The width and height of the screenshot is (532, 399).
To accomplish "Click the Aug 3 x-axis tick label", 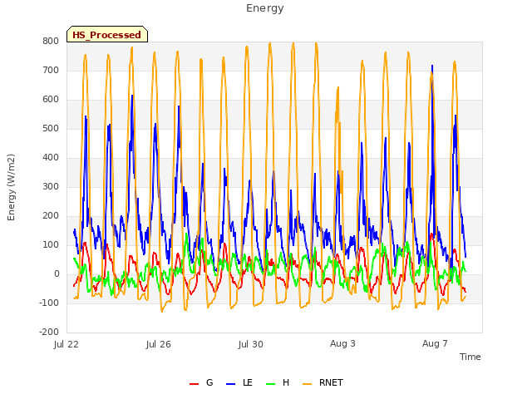I will (x=342, y=343).
